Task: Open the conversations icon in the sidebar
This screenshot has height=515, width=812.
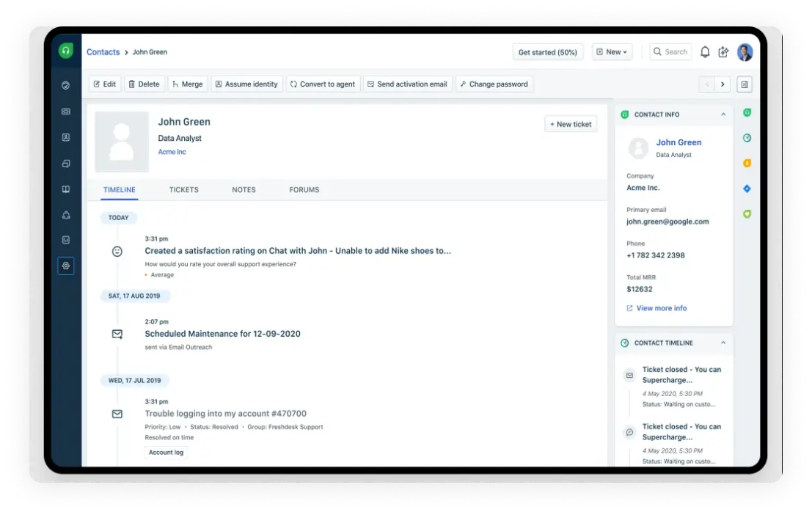Action: 65,163
